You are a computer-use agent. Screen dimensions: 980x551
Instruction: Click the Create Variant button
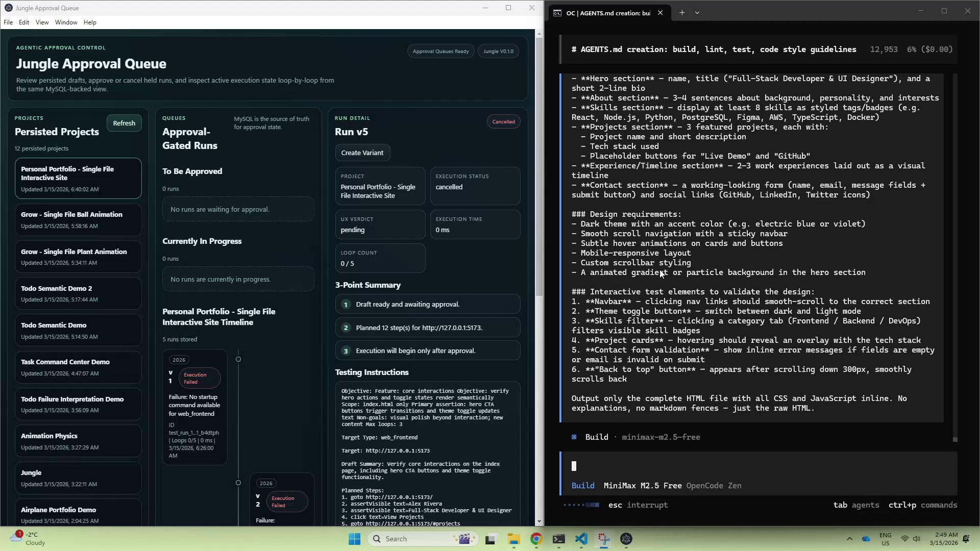pyautogui.click(x=362, y=153)
